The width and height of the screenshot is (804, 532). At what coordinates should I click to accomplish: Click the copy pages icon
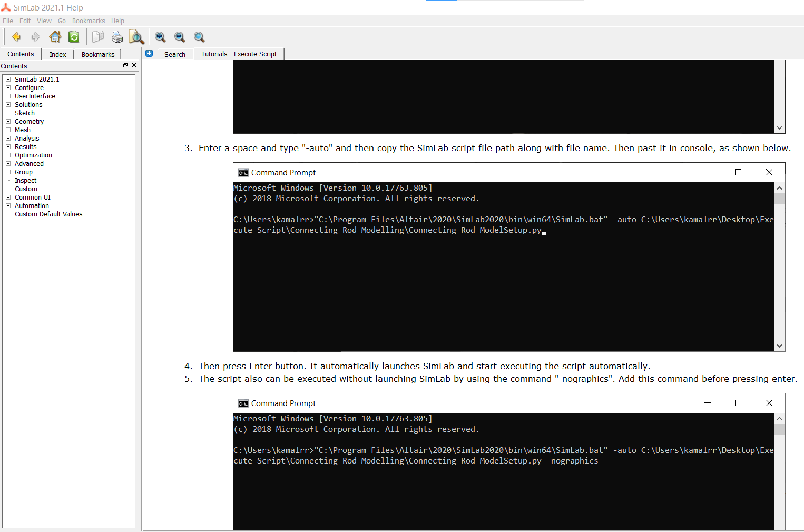click(98, 37)
